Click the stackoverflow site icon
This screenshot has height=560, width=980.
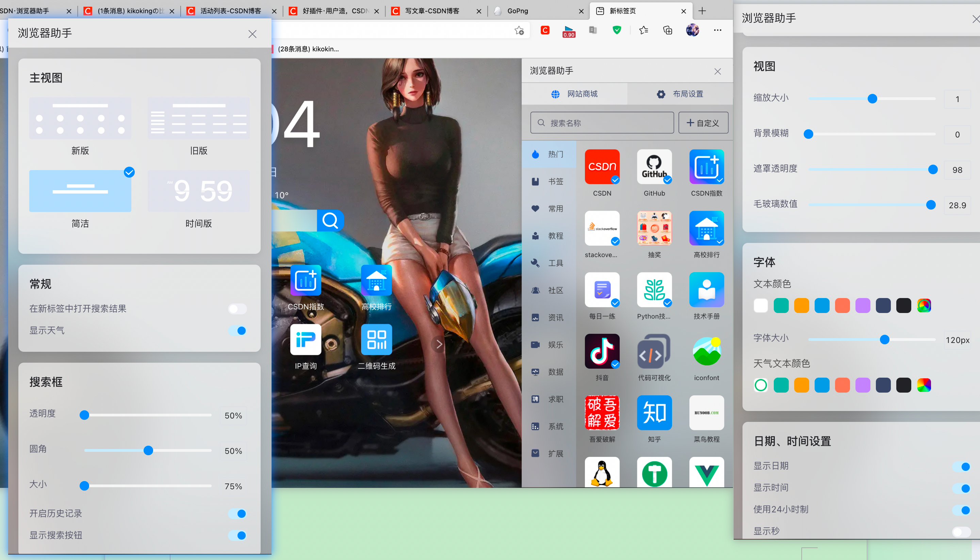[x=602, y=228]
